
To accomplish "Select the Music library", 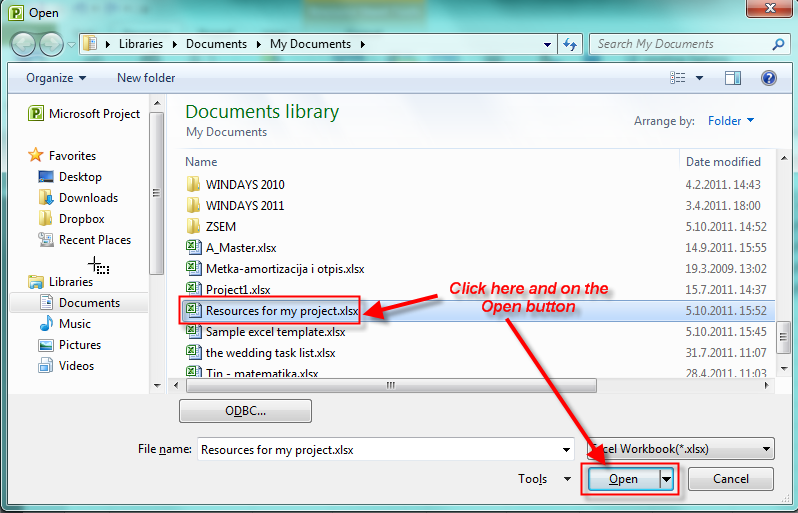I will point(74,324).
